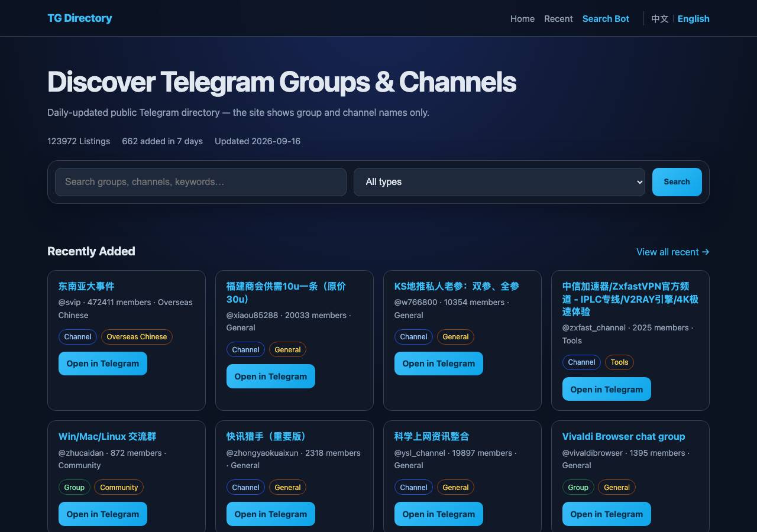
Task: Click the Channel tag on KS地推私人老参
Action: click(413, 337)
